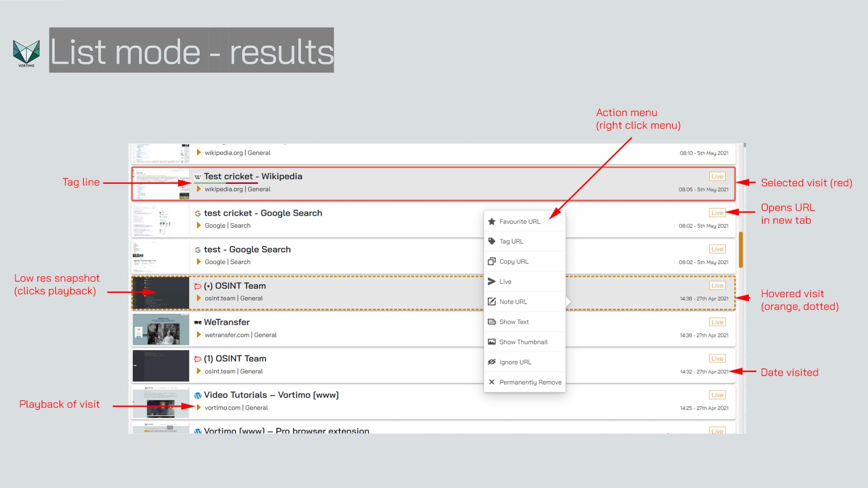
Task: Click the Test cricket Wikipedia snapshot thumbnail
Action: [x=161, y=183]
